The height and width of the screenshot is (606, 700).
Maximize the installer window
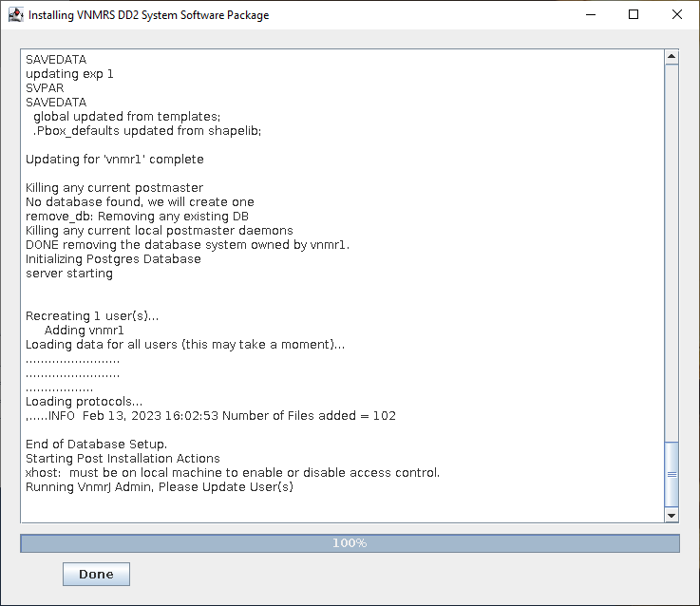[633, 15]
